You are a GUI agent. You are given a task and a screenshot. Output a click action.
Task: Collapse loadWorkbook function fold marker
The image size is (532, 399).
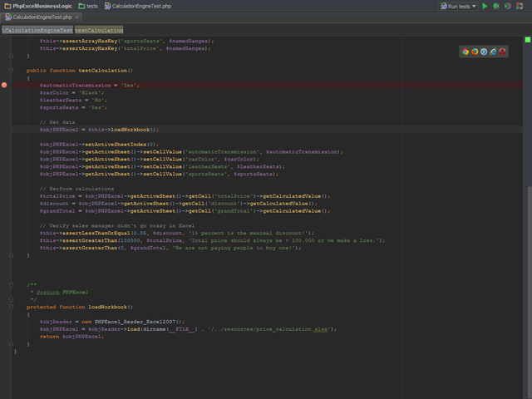coord(11,307)
